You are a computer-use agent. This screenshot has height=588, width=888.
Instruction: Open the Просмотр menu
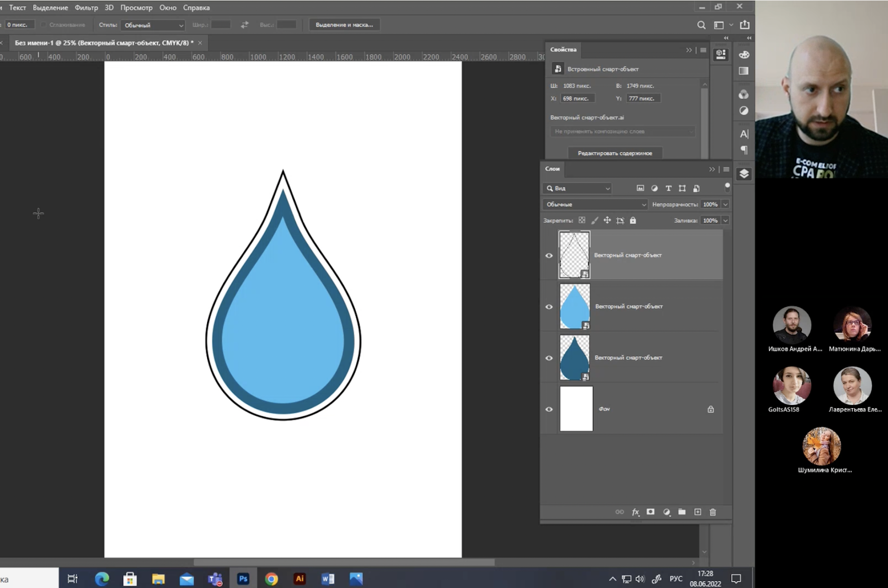click(136, 8)
